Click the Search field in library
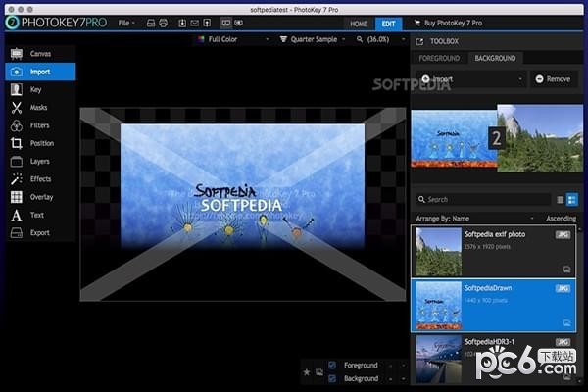This screenshot has height=392, width=588. tap(482, 200)
